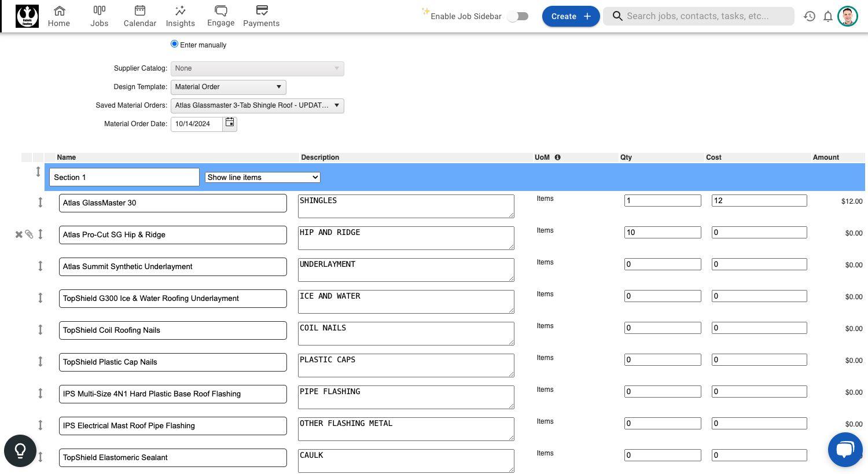Click reorder handle for TopShield Plastic Cap Nails

41,361
